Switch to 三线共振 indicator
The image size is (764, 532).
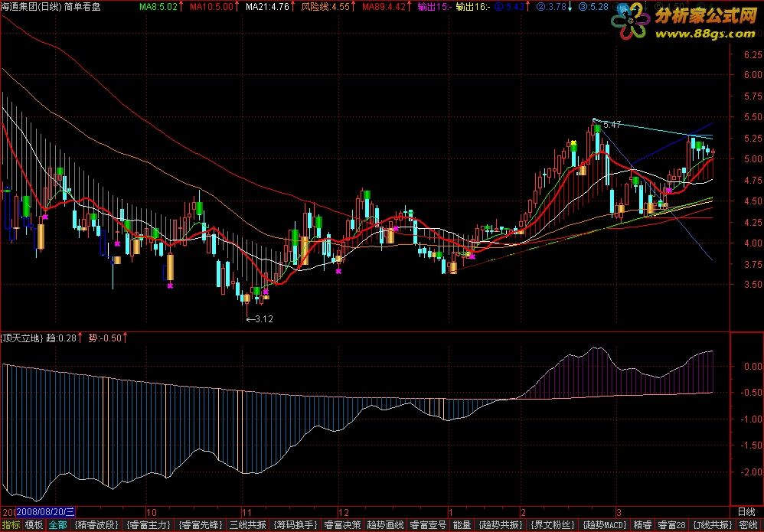point(248,525)
